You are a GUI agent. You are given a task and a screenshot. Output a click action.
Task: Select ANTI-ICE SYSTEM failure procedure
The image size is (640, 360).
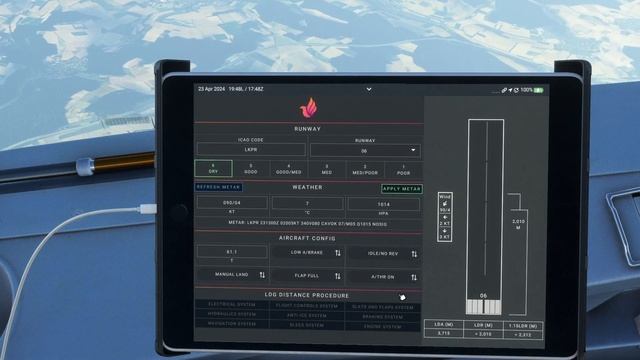coord(307,316)
